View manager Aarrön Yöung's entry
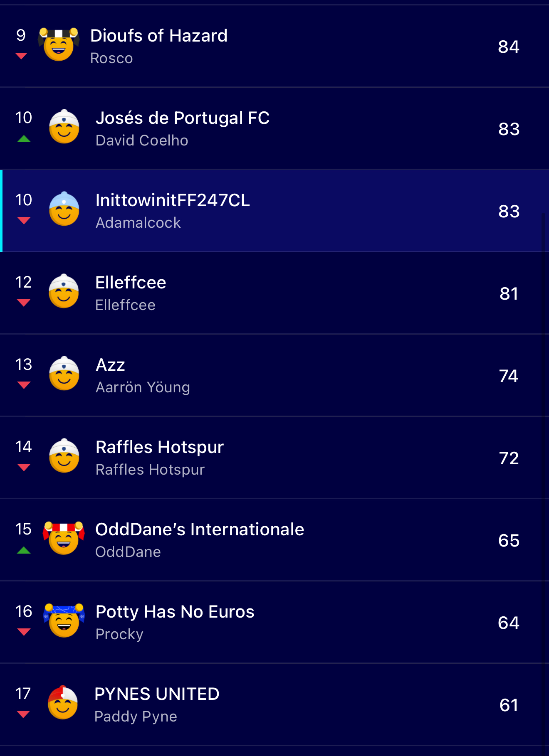The image size is (549, 756). 143,387
